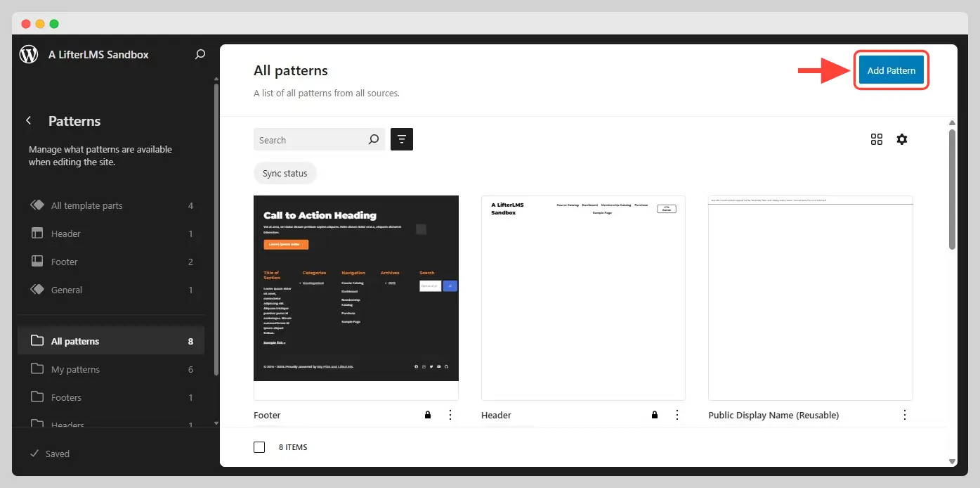Viewport: 980px width, 488px height.
Task: Collapse the Patterns sidebar with back arrow
Action: pos(28,120)
